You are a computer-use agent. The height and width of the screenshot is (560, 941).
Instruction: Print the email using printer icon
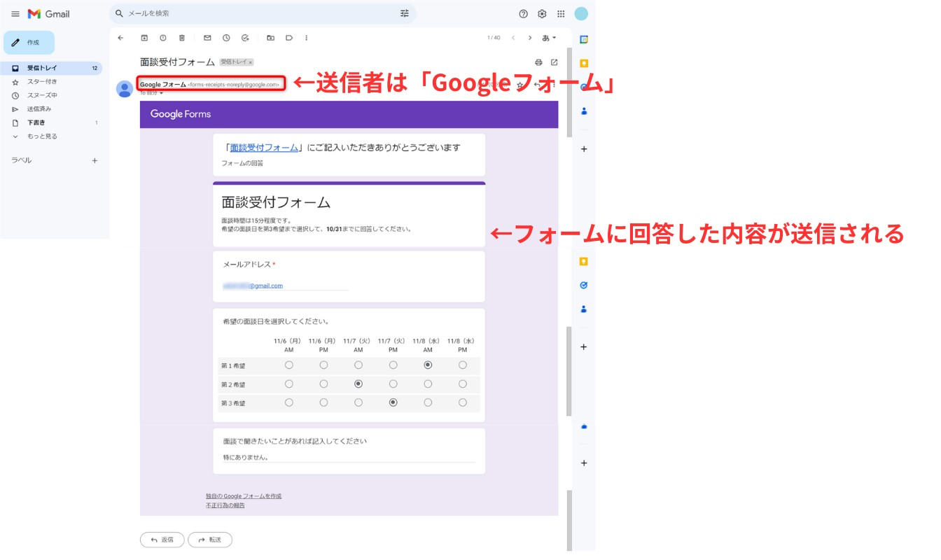[x=538, y=62]
